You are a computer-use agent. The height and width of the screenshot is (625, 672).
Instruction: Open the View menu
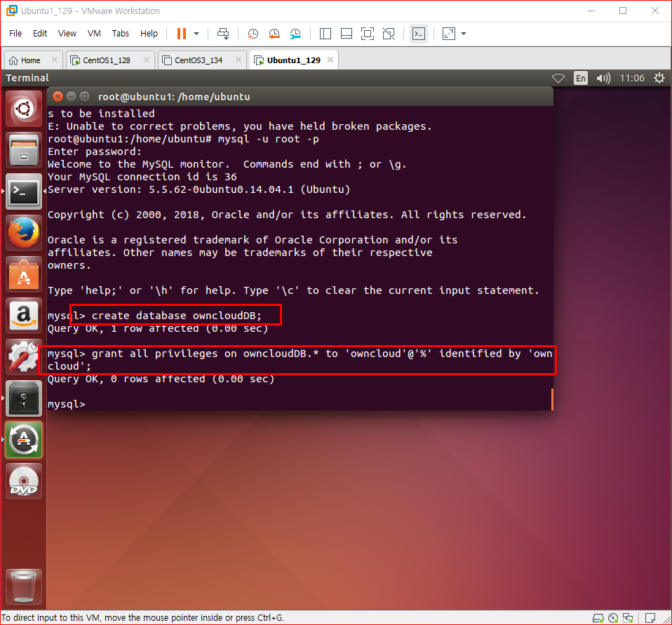pos(67,34)
